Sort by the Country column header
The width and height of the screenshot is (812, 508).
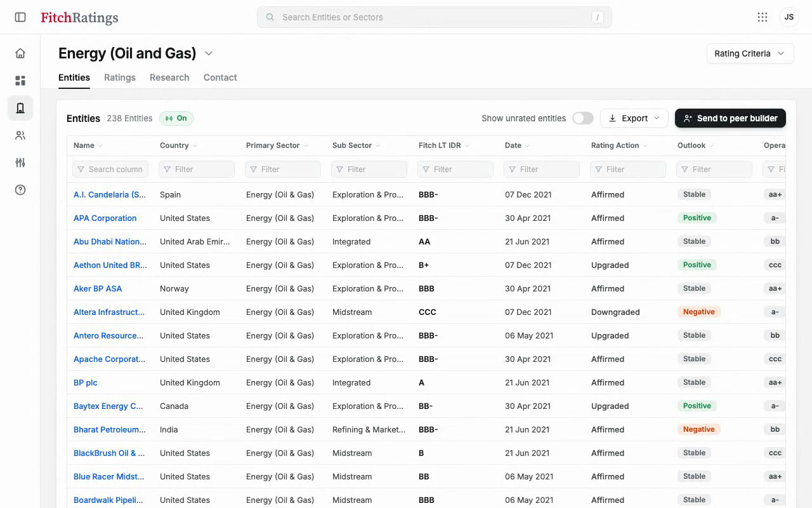tap(178, 145)
